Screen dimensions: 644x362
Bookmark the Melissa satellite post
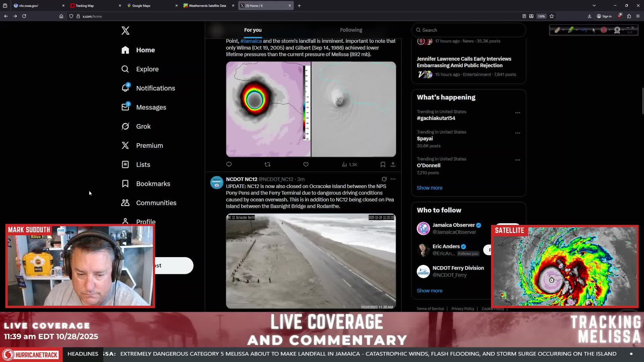383,165
